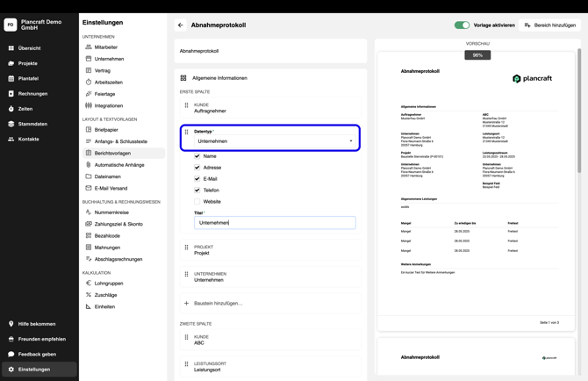Click the Baustein hinzufügen plus icon
Screen dimensions: 588x381
[x=186, y=303]
